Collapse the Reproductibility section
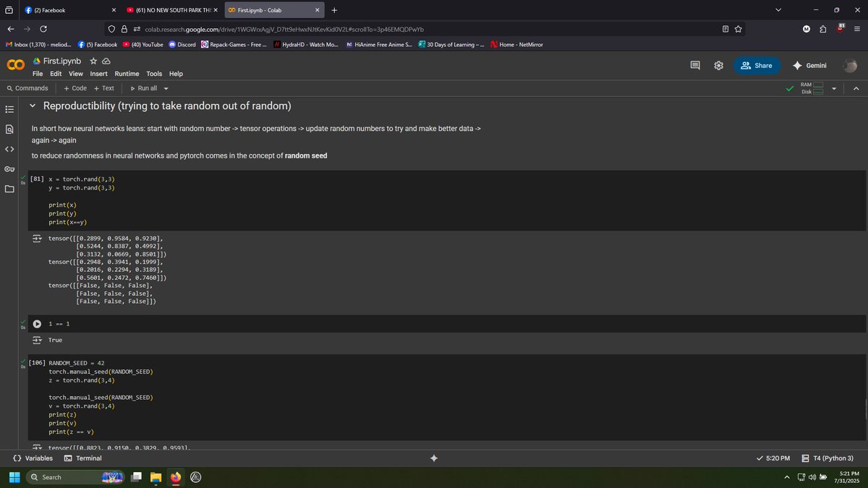Screen dimensions: 868x488 point(33,106)
